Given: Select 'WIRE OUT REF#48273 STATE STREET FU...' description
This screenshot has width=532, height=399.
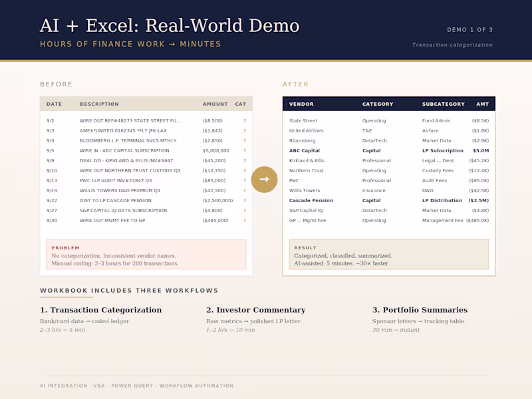Looking at the screenshot, I should (130, 121).
